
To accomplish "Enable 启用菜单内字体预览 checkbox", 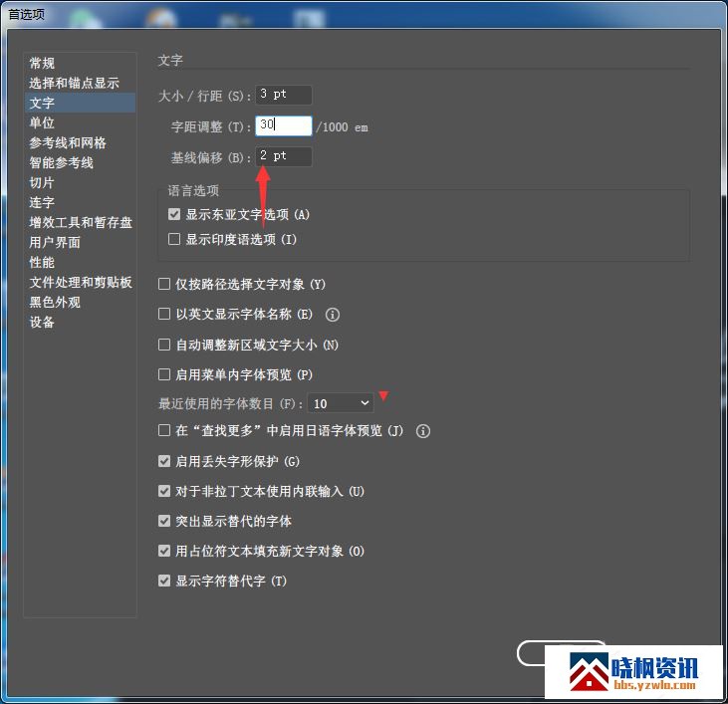I will (x=164, y=374).
